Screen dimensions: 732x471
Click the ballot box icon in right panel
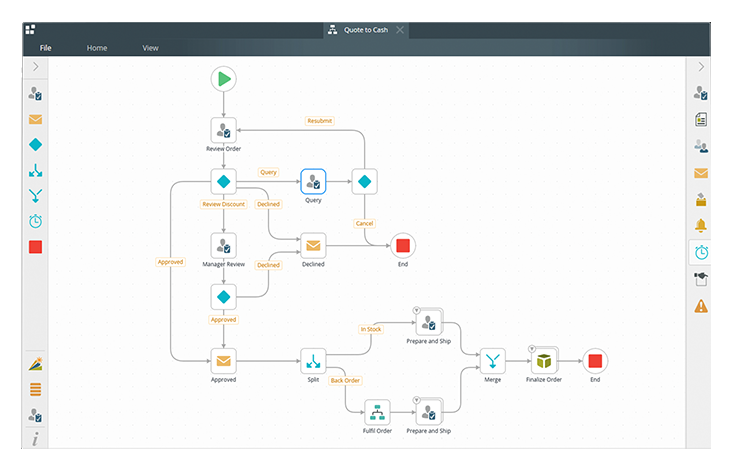[x=701, y=200]
